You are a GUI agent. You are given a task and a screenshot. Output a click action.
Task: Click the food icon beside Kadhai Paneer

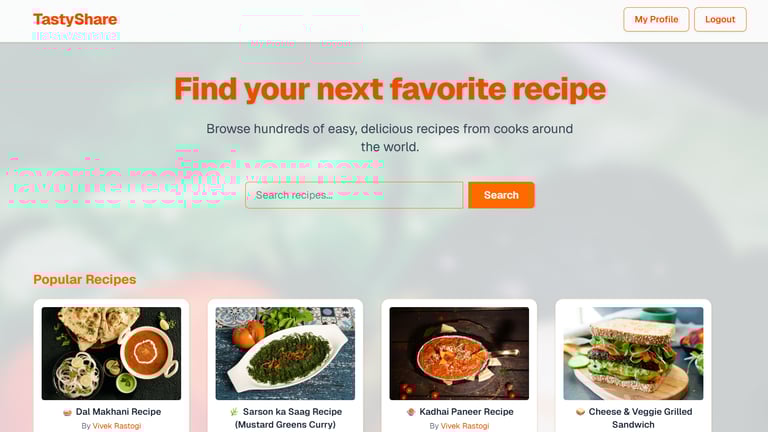411,412
